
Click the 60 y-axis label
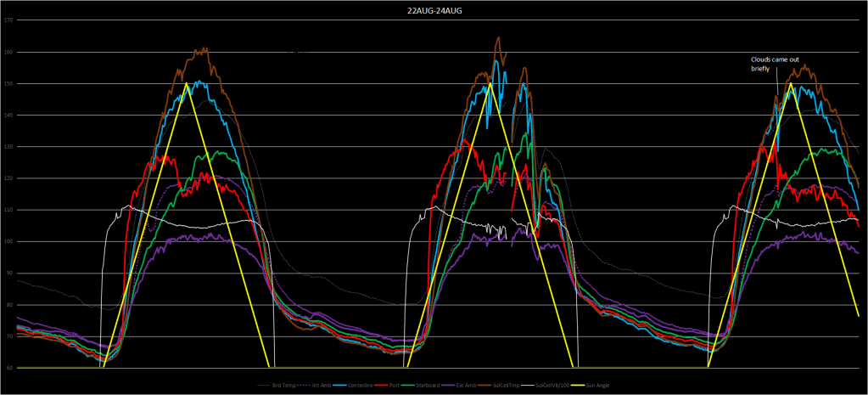coord(8,368)
